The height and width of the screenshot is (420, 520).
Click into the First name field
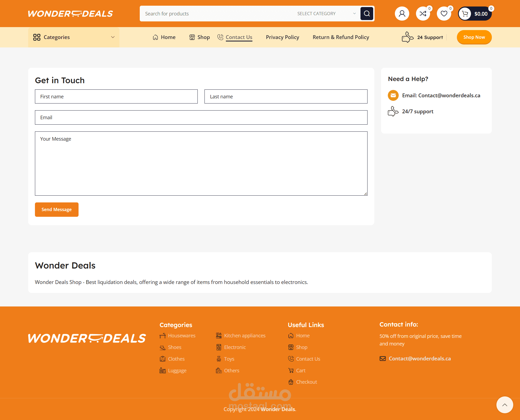[x=116, y=96]
